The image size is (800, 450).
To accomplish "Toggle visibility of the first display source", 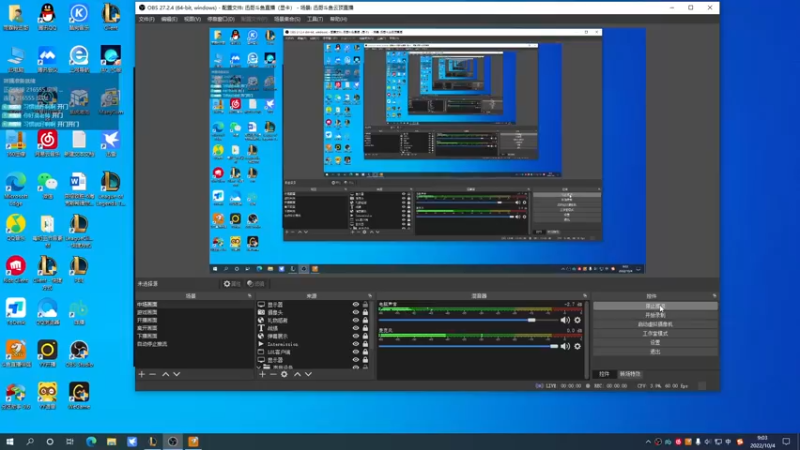I will (x=356, y=305).
